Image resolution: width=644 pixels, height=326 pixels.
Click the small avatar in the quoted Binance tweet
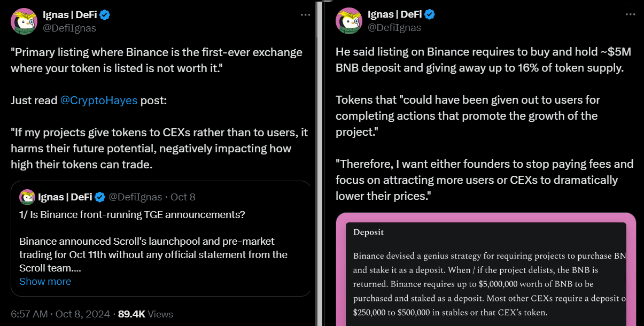[27, 197]
